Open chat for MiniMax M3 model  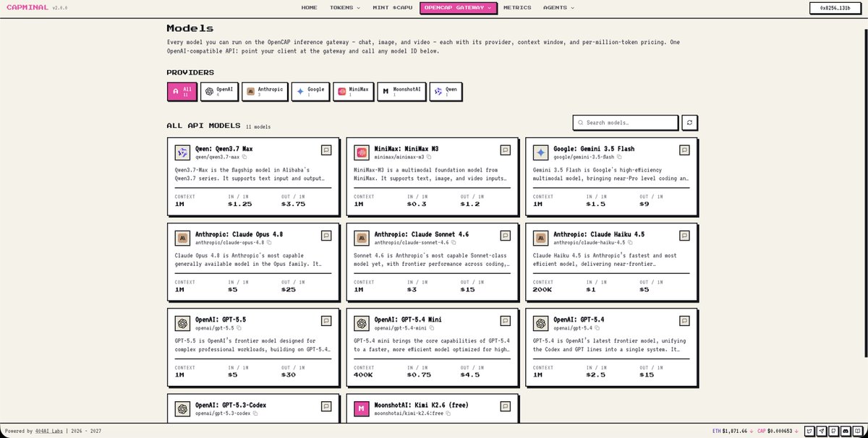(x=505, y=150)
